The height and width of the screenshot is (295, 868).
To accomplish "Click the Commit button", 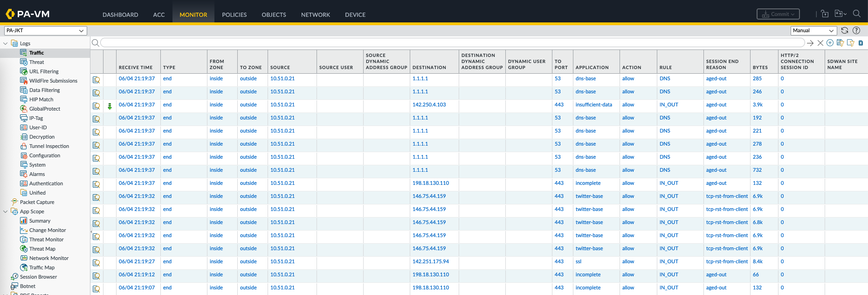I will point(778,14).
